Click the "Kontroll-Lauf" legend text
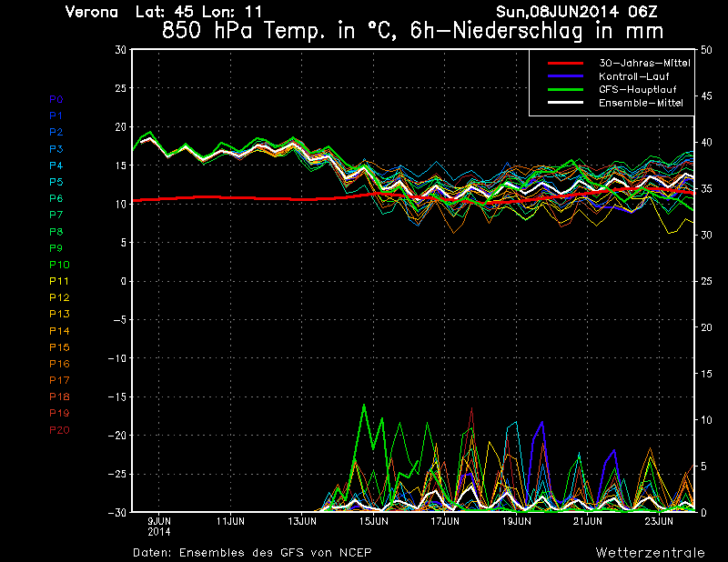Viewport: 728px width, 562px height. pos(633,76)
